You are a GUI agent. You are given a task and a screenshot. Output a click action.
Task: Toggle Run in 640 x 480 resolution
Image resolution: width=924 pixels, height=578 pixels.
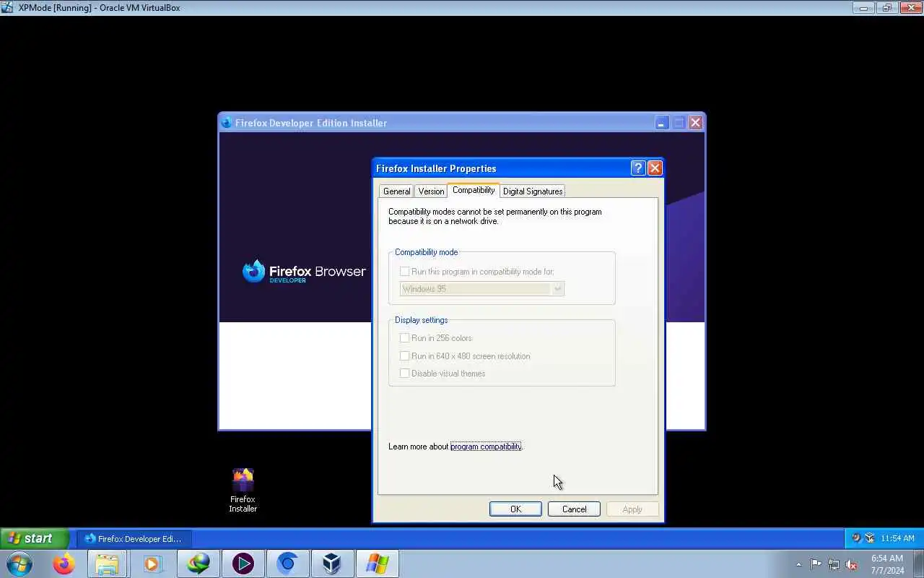pos(404,356)
